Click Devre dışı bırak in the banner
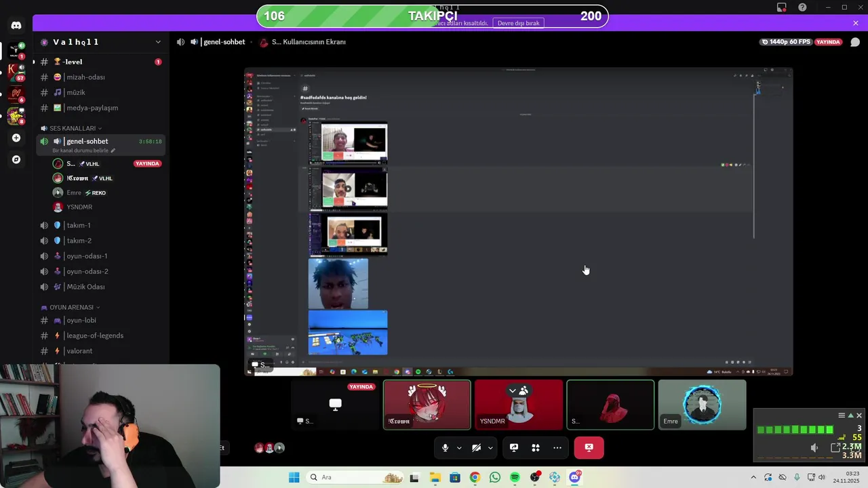868x488 pixels. pos(518,23)
